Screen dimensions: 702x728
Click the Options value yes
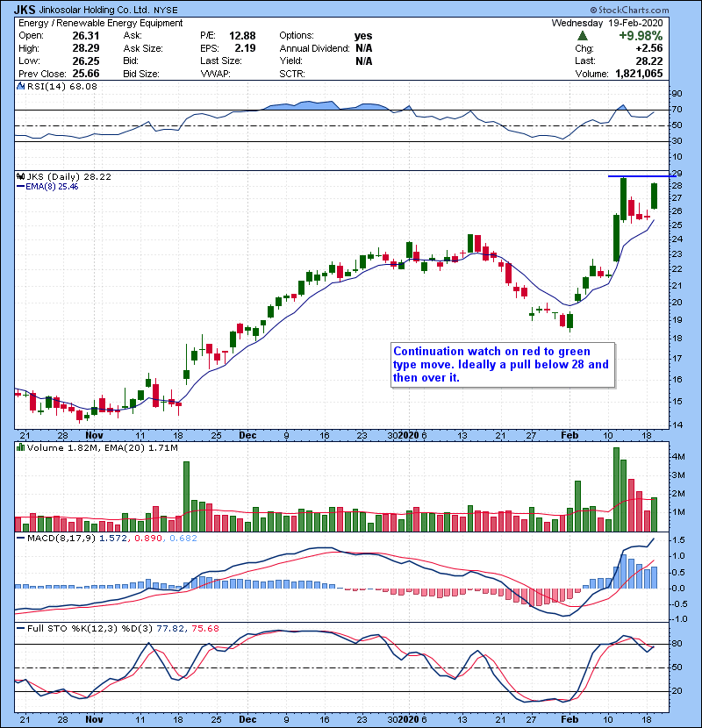click(363, 36)
